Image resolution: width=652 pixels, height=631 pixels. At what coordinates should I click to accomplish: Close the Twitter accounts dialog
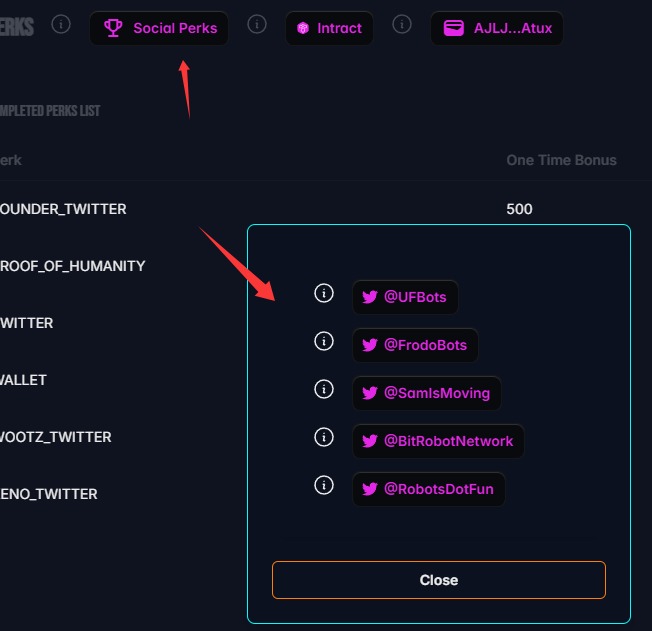439,580
